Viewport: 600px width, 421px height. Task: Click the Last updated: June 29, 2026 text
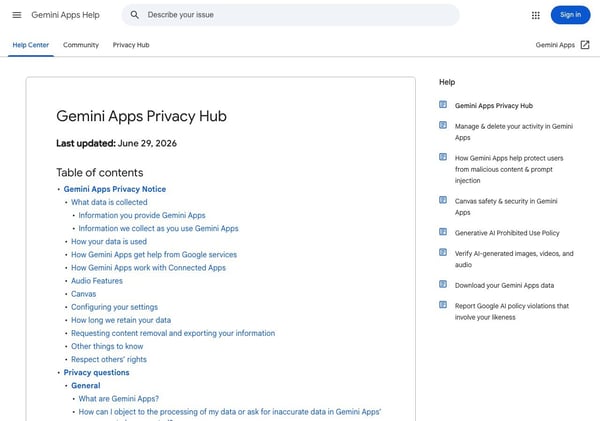116,143
